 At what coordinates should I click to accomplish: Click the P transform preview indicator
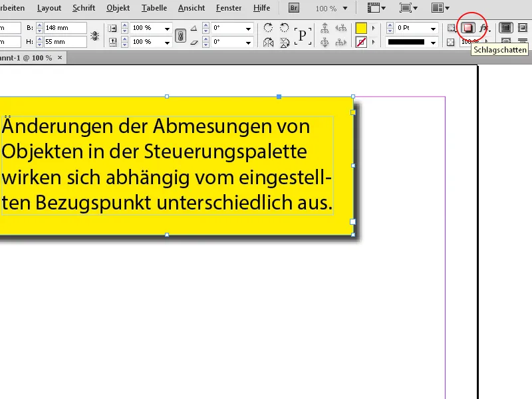click(303, 35)
